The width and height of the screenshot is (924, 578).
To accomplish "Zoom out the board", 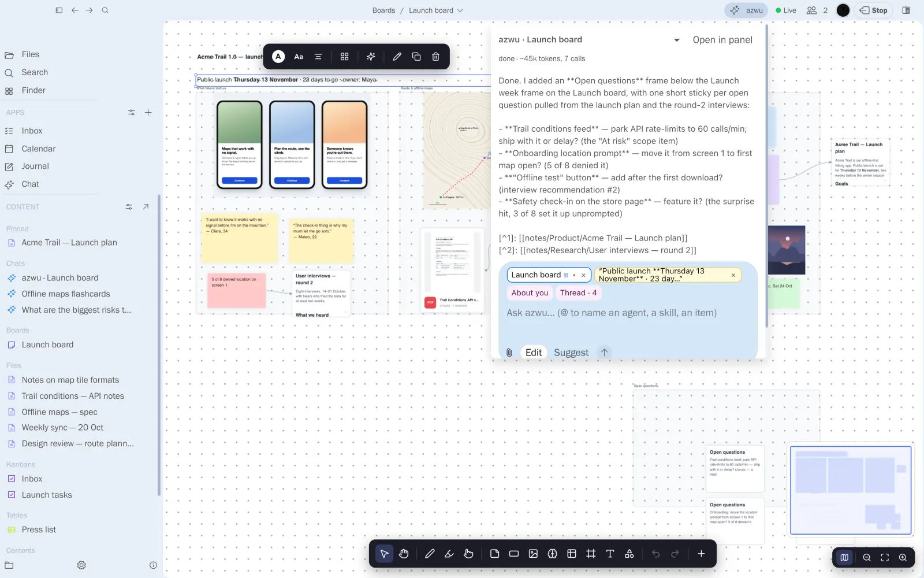I will tap(867, 558).
